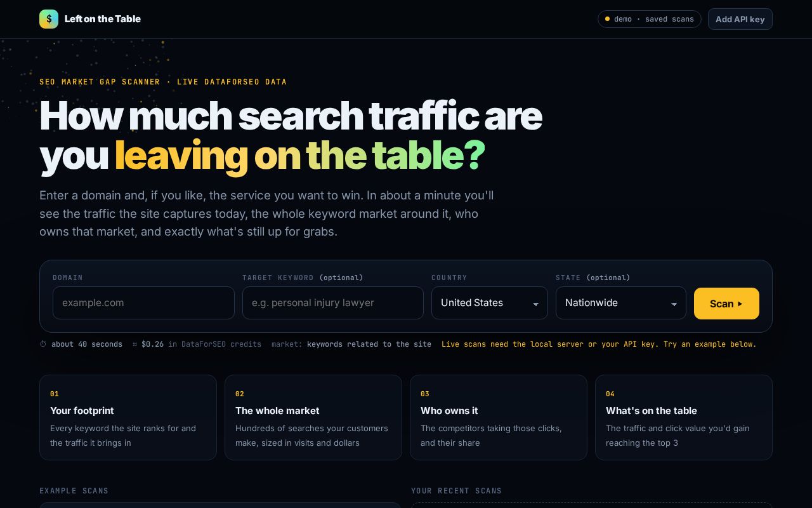Viewport: 812px width, 508px height.
Task: Select the Your footprint card
Action: [128, 417]
